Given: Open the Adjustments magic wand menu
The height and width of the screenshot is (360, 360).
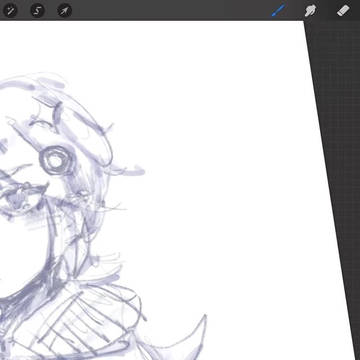Looking at the screenshot, I should [10, 11].
